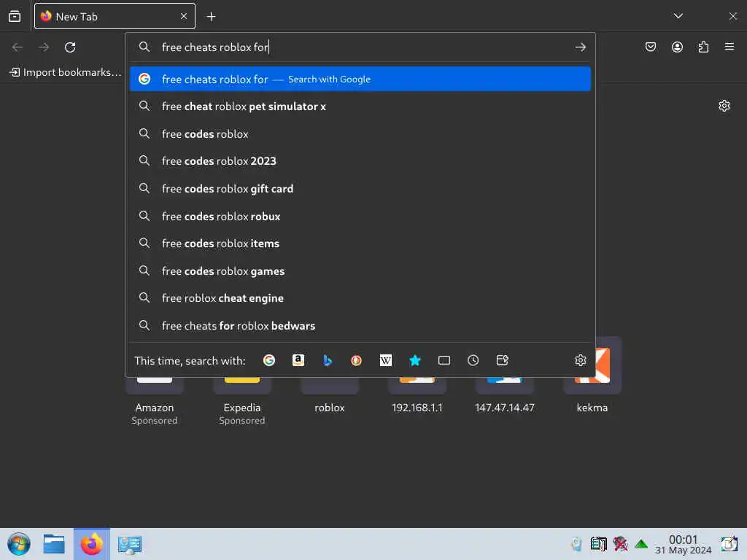This screenshot has width=747, height=560.
Task: Open the Extensions puzzle icon
Action: (x=703, y=47)
